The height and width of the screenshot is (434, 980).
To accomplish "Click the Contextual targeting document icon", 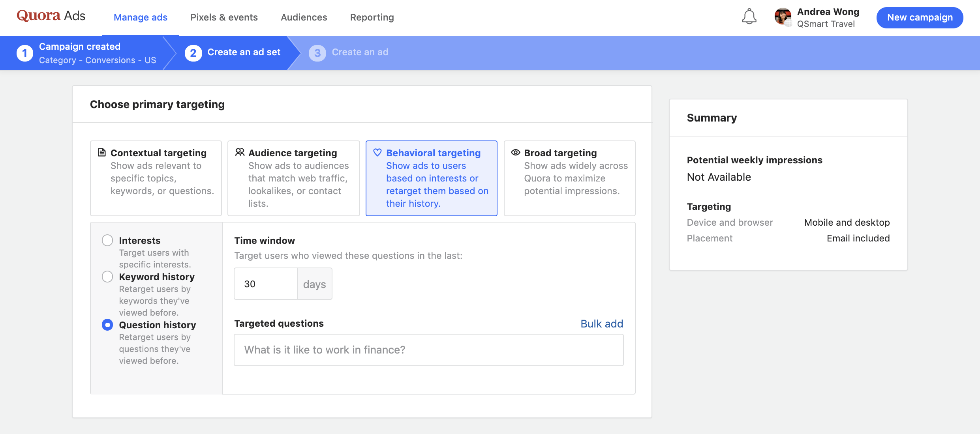I will pyautogui.click(x=102, y=152).
